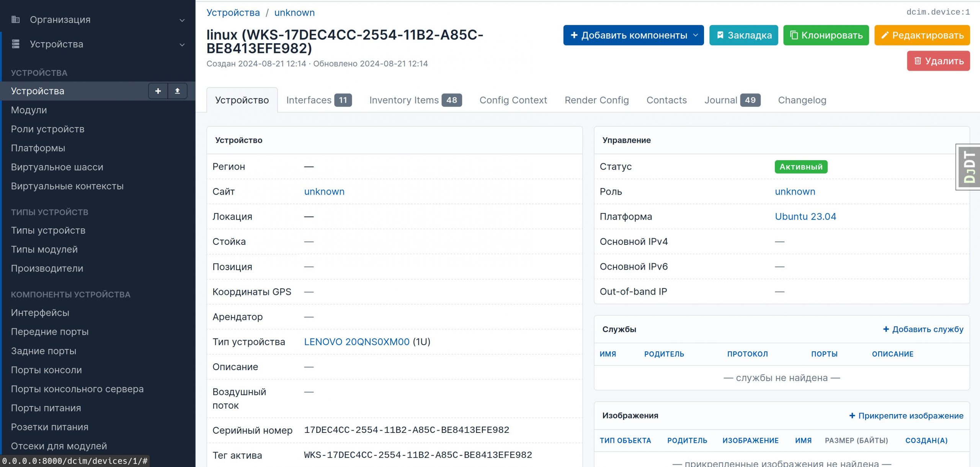Open the Interfaces tab
The width and height of the screenshot is (980, 467).
[x=319, y=100]
